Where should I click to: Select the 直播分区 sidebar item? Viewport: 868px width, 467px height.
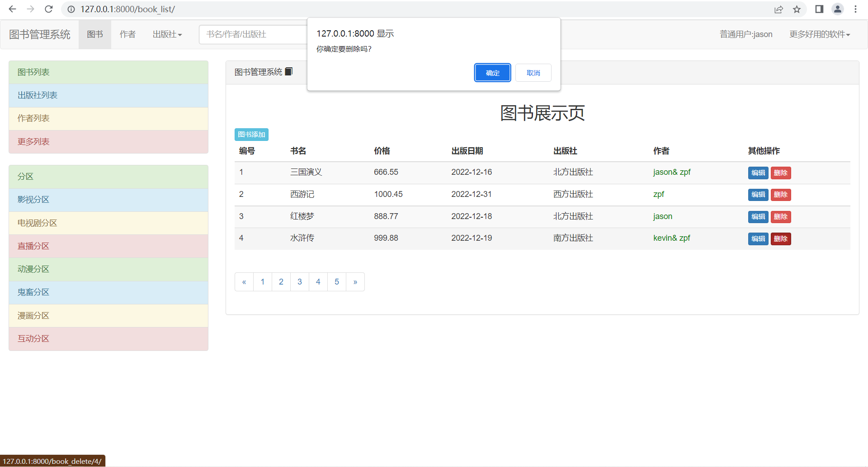tap(108, 246)
